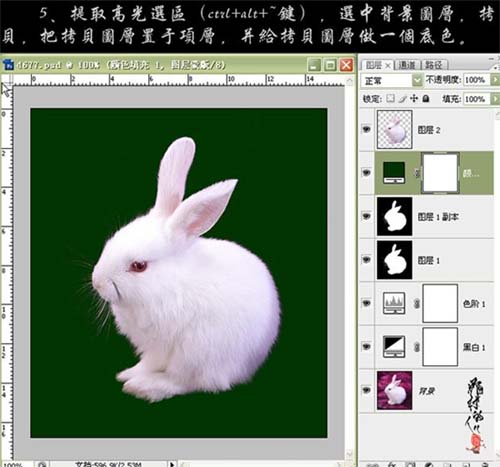Click the dark green fill color swatch thumbnail
The image size is (500, 467).
pos(394,173)
